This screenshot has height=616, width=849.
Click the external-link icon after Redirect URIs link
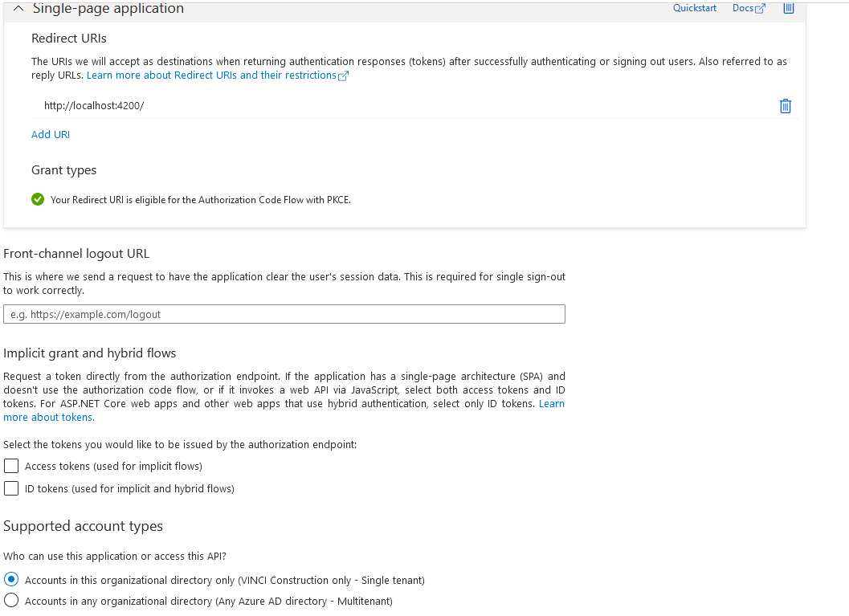(343, 75)
